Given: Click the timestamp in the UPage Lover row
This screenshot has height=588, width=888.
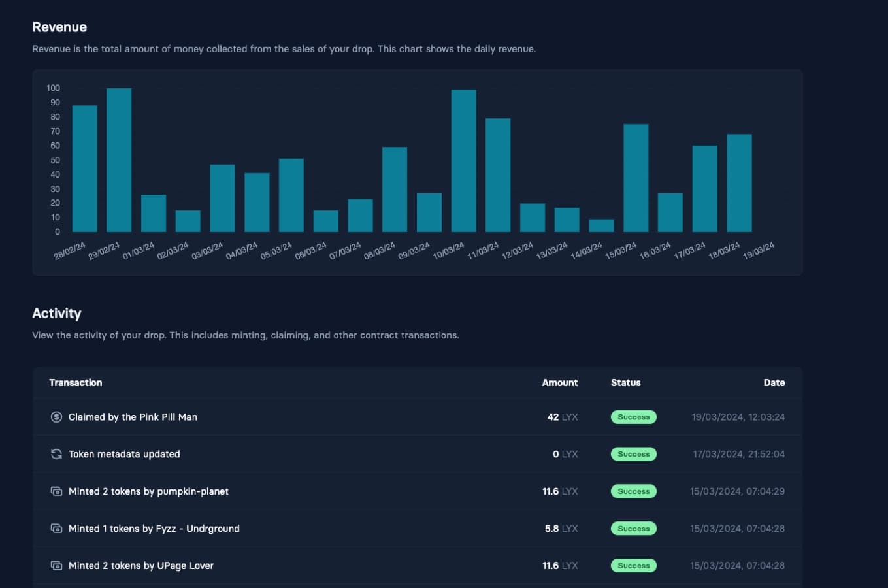Looking at the screenshot, I should (x=738, y=566).
